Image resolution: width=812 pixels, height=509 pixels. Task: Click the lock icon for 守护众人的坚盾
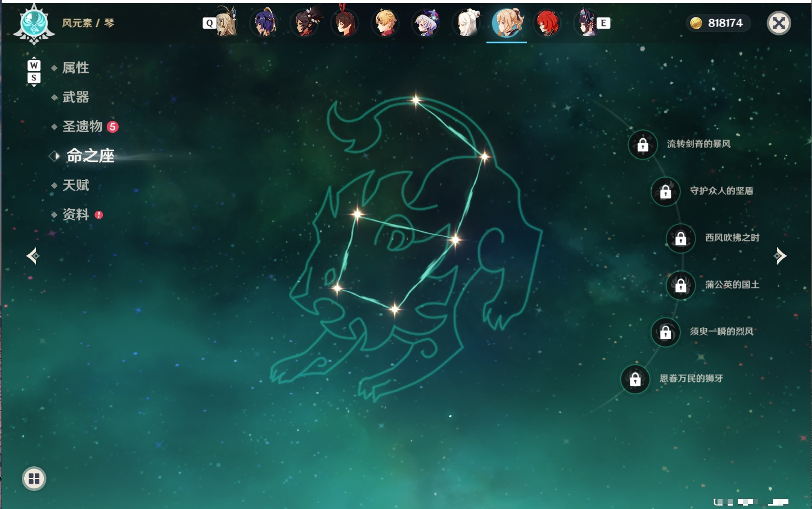666,192
